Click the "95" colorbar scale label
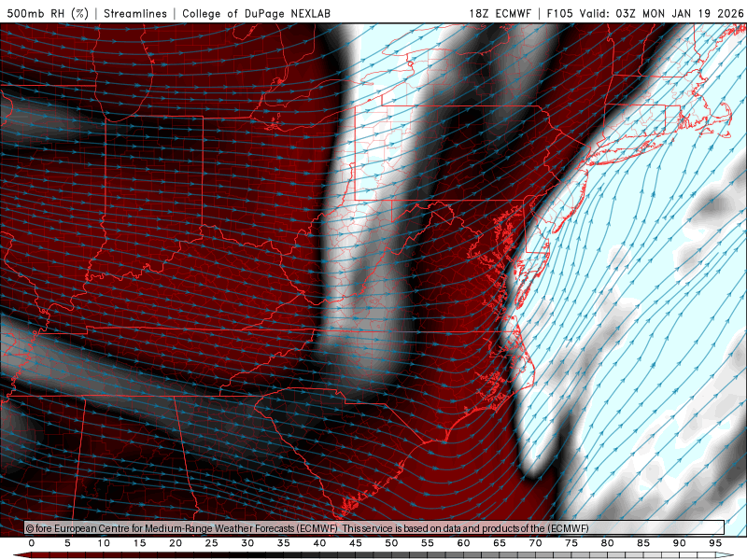747x560 pixels. point(715,543)
